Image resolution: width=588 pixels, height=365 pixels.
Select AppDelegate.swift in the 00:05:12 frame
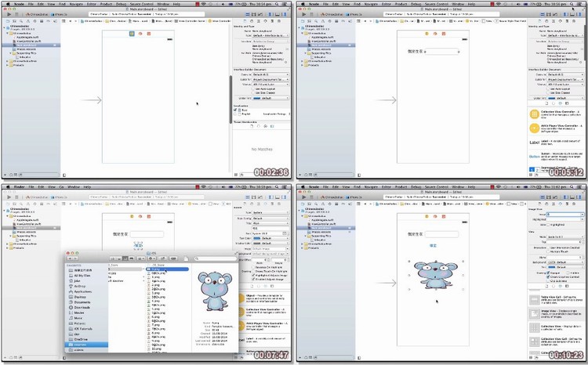point(322,37)
